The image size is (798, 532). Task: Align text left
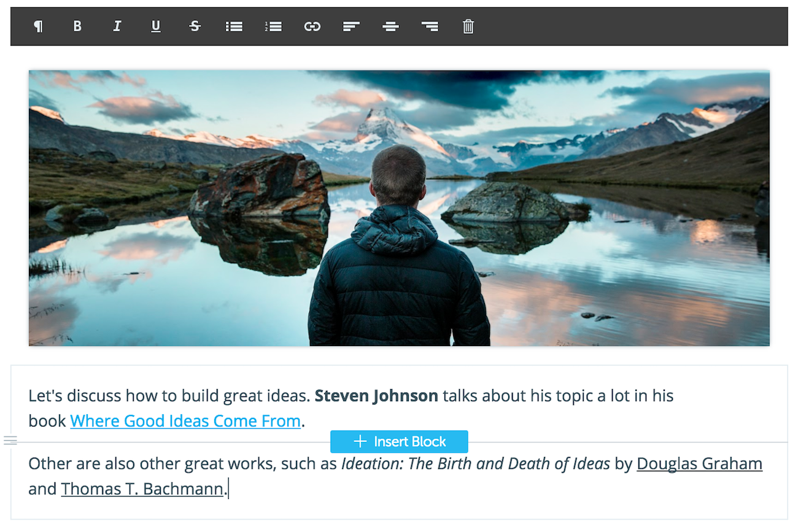[351, 26]
